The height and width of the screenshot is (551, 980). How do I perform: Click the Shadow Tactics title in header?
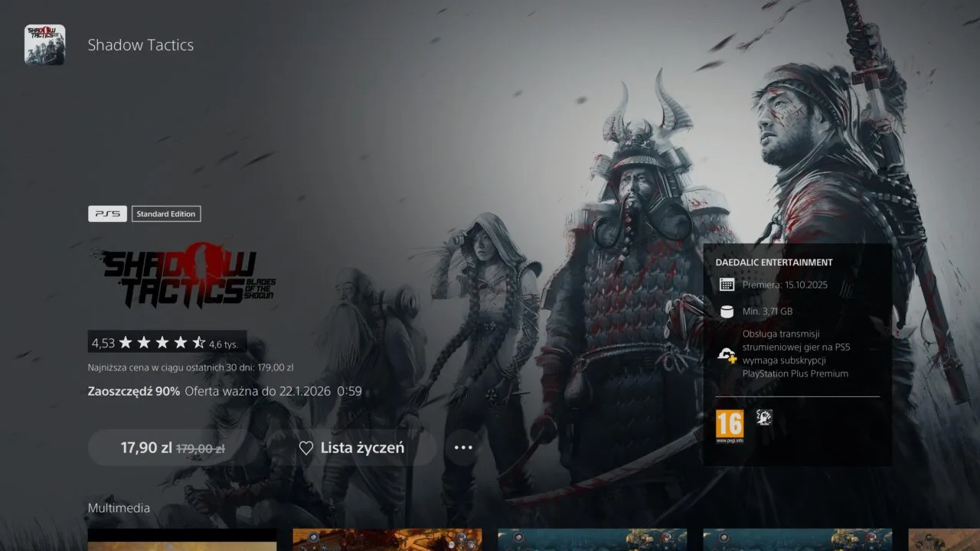coord(141,45)
